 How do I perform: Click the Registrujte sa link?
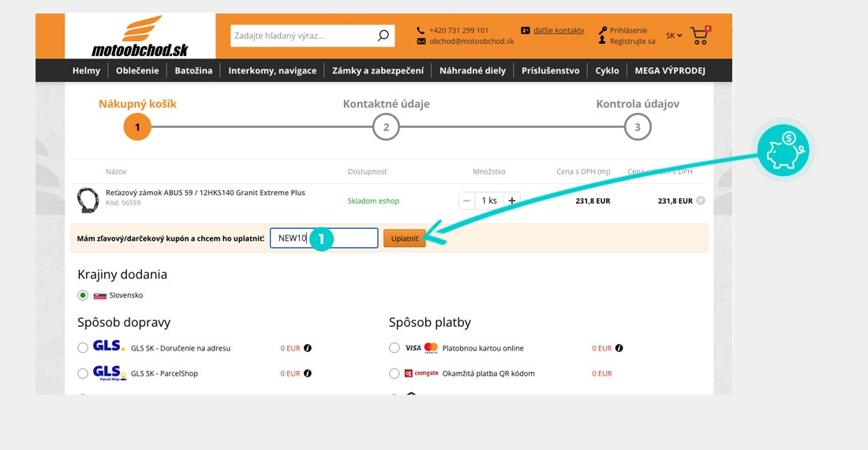coord(632,41)
